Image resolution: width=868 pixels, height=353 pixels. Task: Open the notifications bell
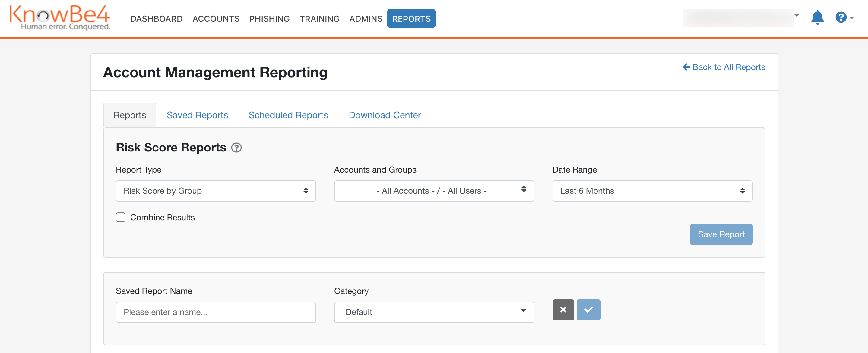click(817, 17)
